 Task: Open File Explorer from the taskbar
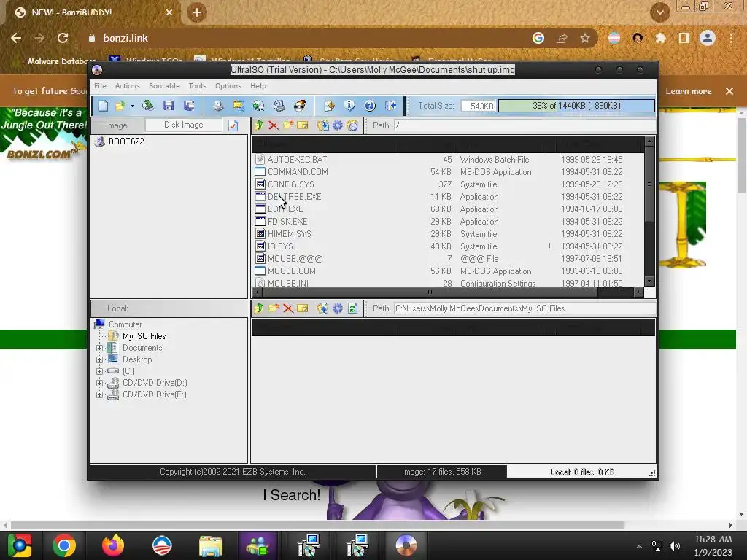click(x=211, y=545)
